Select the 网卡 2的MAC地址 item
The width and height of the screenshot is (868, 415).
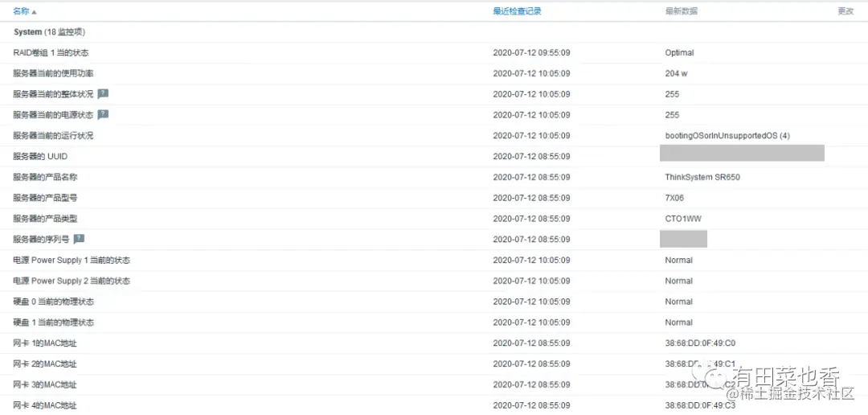[45, 364]
